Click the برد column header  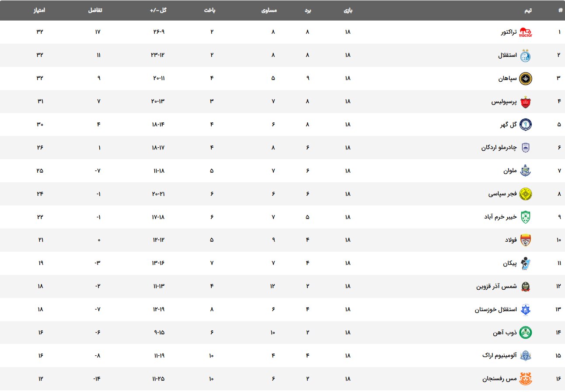(x=307, y=10)
